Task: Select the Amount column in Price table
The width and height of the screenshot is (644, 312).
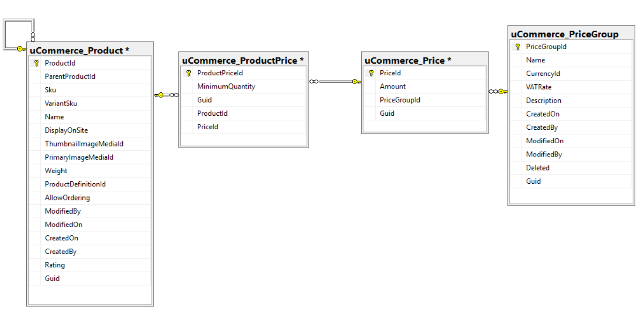Action: click(425, 86)
